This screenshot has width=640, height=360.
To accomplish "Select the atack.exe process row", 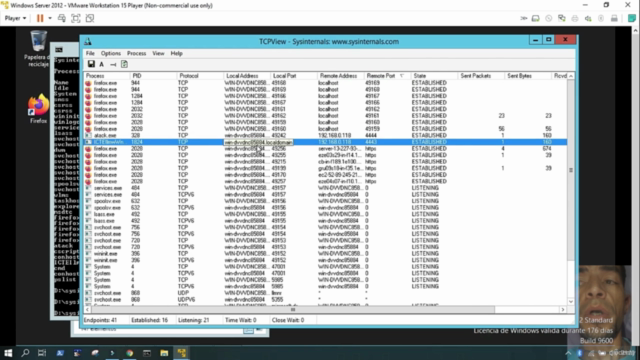I will click(x=325, y=136).
